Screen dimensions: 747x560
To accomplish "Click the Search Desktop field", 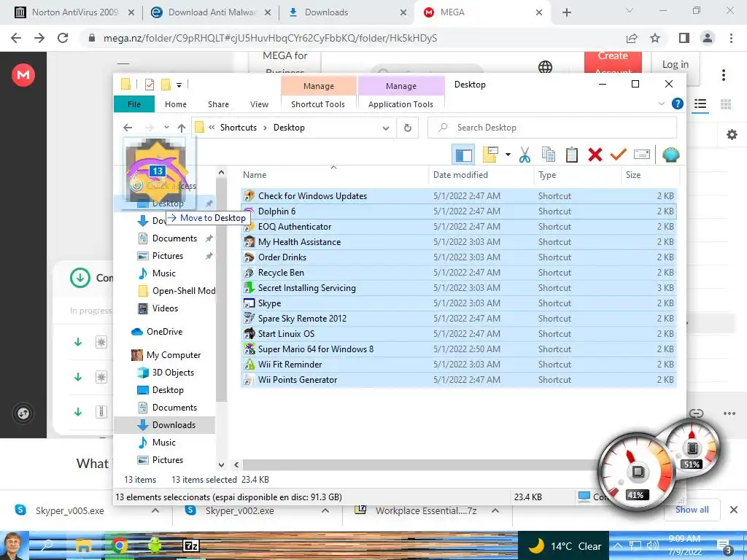I will 552,128.
